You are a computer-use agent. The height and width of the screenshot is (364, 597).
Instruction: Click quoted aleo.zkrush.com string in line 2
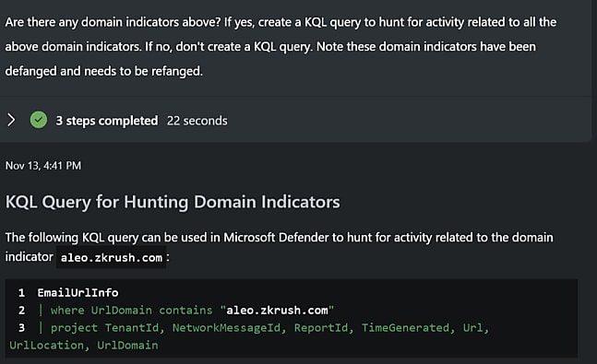click(x=277, y=310)
